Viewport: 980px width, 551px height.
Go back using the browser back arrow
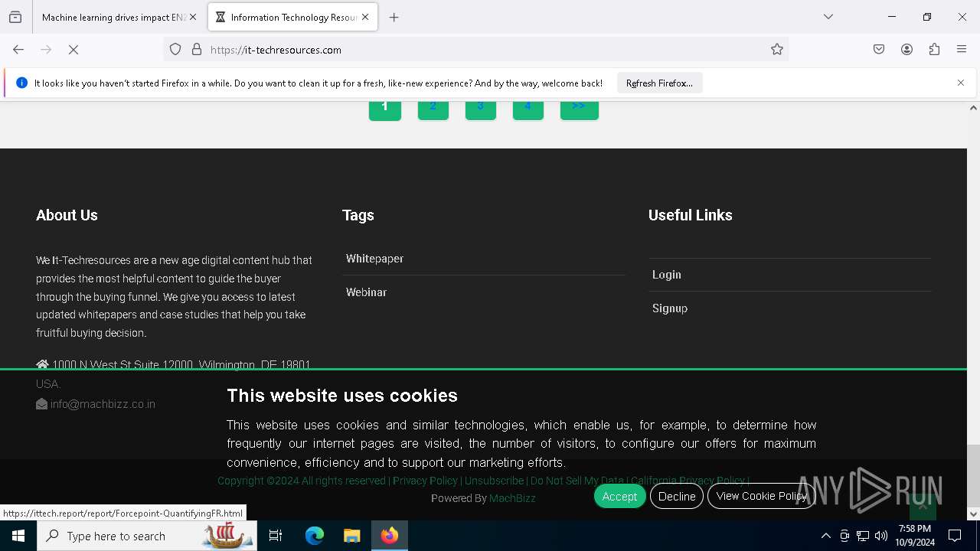point(18,50)
